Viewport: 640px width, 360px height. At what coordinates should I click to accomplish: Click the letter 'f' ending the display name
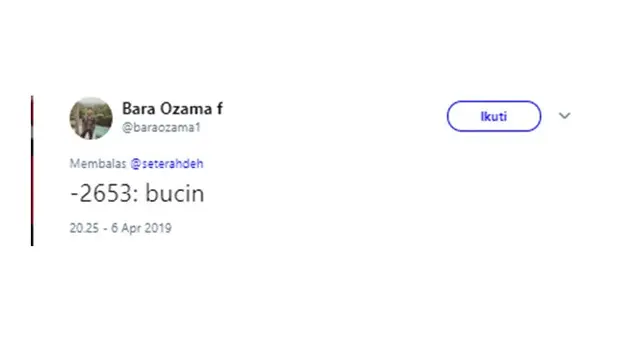click(x=220, y=109)
